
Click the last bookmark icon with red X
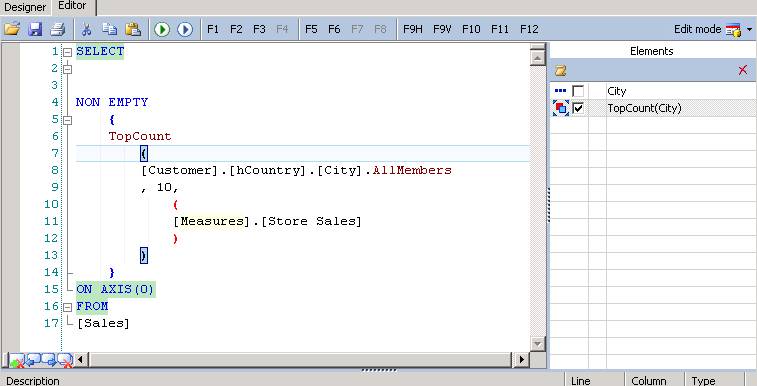pyautogui.click(x=65, y=360)
